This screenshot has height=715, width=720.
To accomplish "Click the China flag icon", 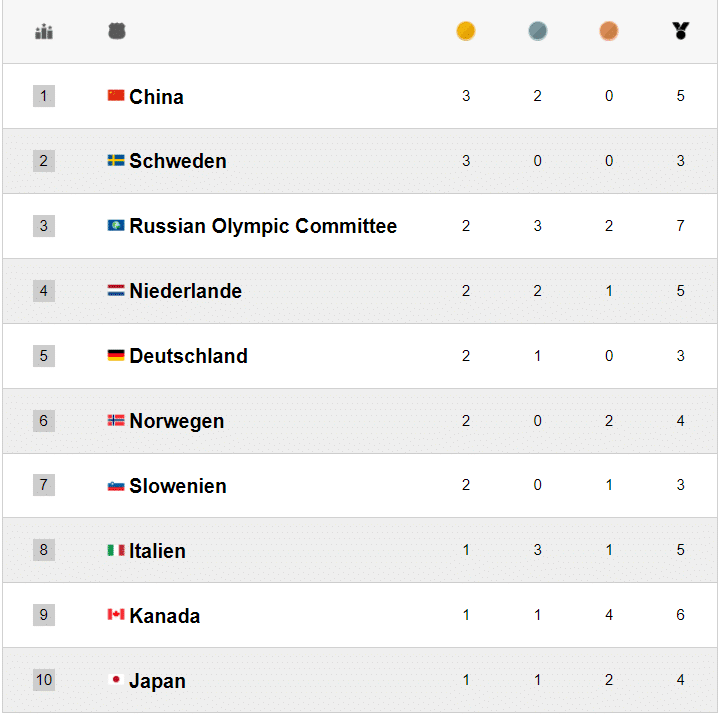I will point(116,96).
